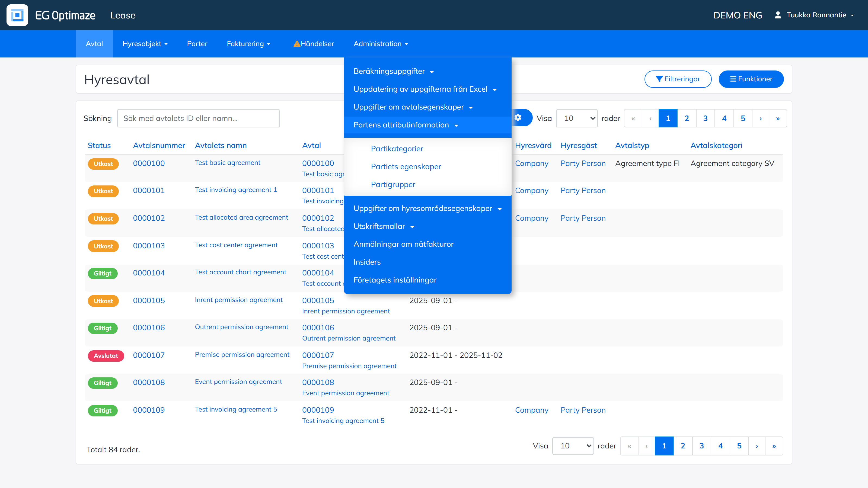Go to next page in bottom pagination
The width and height of the screenshot is (868, 488).
point(757,446)
